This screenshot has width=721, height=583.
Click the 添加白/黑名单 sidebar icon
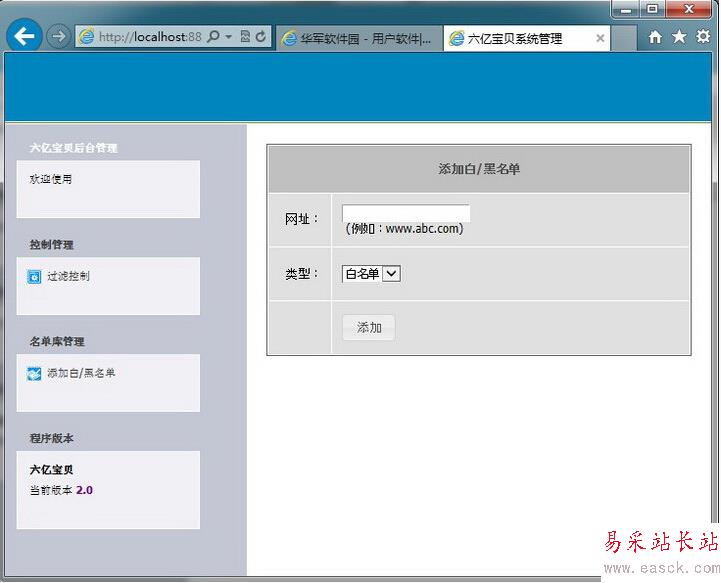click(34, 374)
